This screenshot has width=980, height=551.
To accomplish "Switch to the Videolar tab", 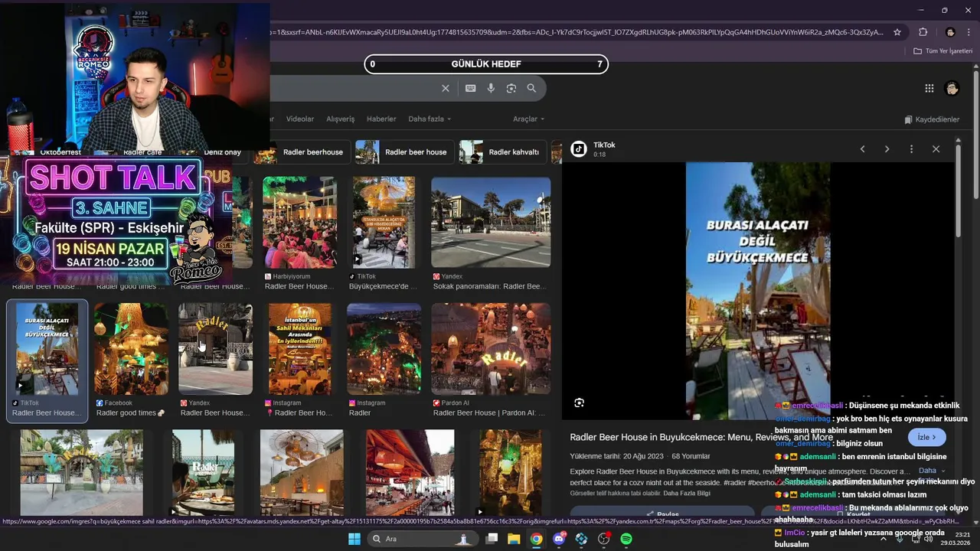I will (300, 119).
